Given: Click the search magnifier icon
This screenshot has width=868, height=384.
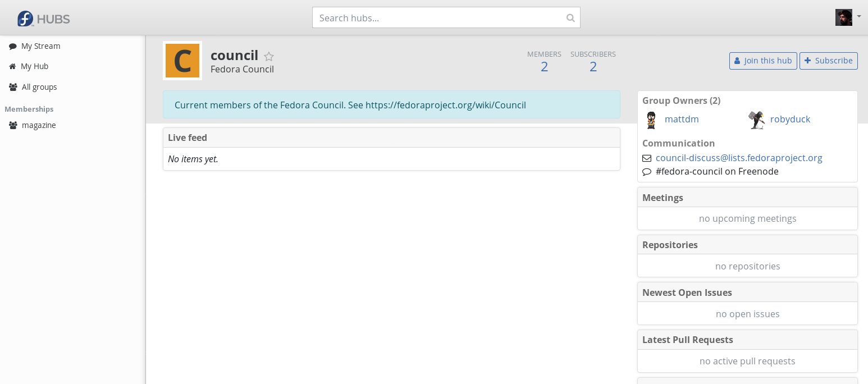Looking at the screenshot, I should click(570, 18).
